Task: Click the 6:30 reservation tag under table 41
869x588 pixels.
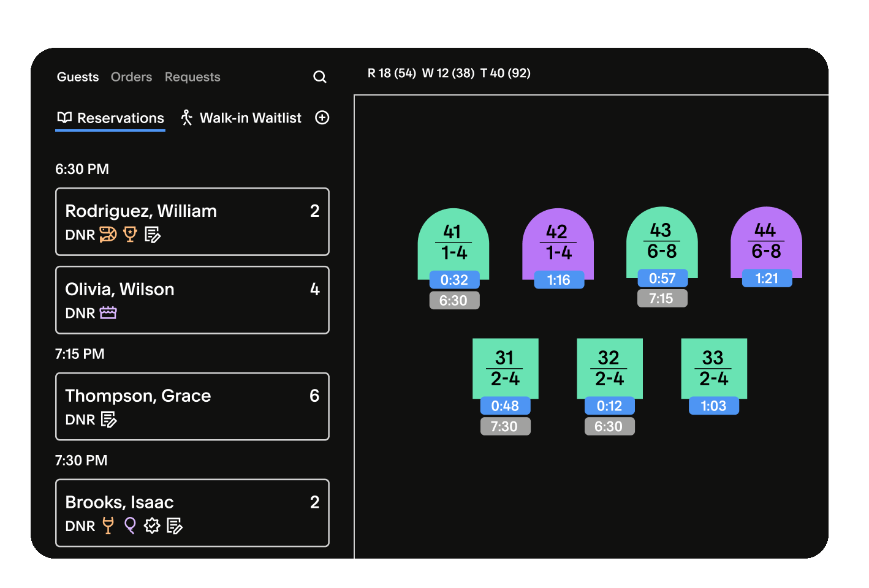Action: (454, 301)
